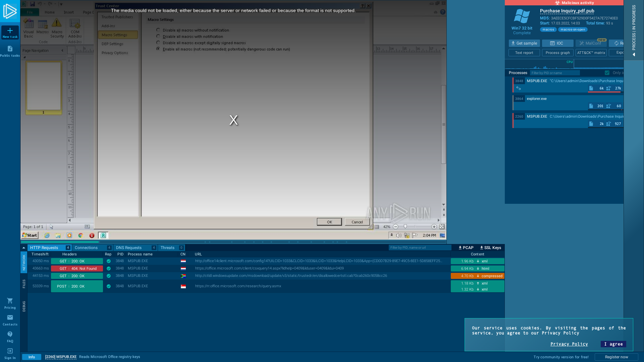Show hidden tray icons arrow
This screenshot has height=362, width=644.
(x=391, y=235)
